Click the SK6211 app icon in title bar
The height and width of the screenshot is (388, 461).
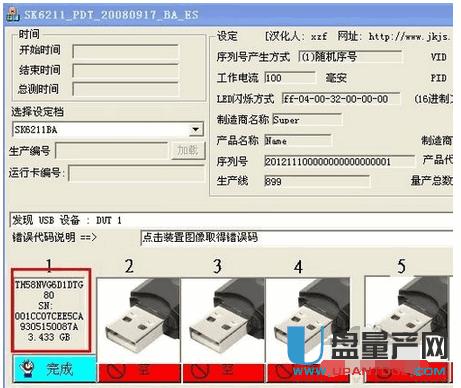click(x=13, y=15)
